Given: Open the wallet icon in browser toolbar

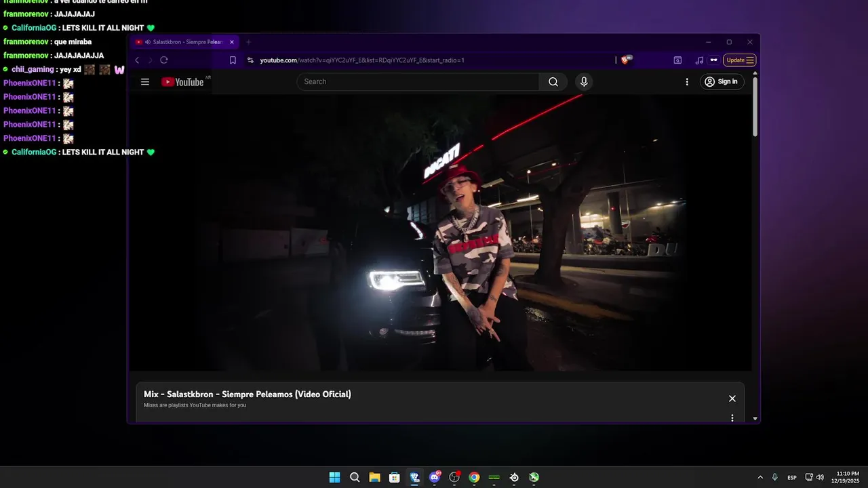Looking at the screenshot, I should point(677,60).
